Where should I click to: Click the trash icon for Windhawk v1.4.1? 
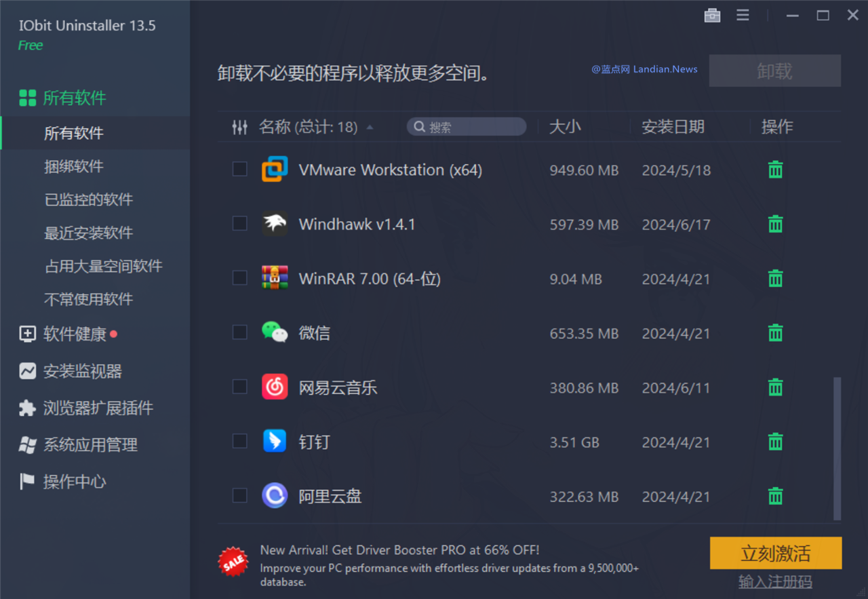point(775,224)
